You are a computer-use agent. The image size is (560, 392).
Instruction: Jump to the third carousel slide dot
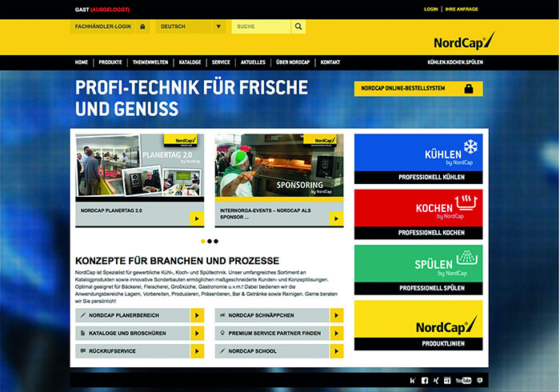pyautogui.click(x=215, y=241)
